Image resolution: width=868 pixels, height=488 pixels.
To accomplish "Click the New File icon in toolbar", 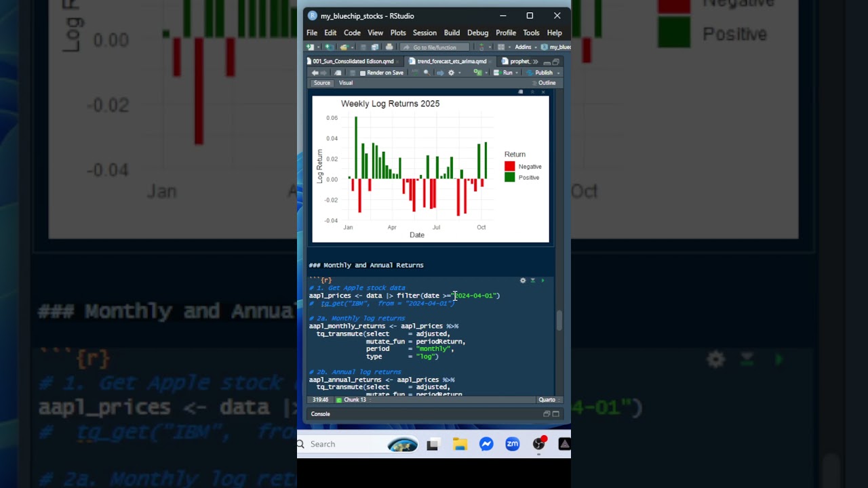I will 310,47.
